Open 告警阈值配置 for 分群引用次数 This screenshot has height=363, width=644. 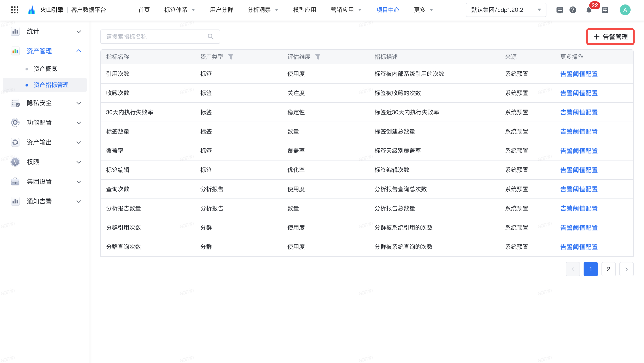(x=579, y=228)
